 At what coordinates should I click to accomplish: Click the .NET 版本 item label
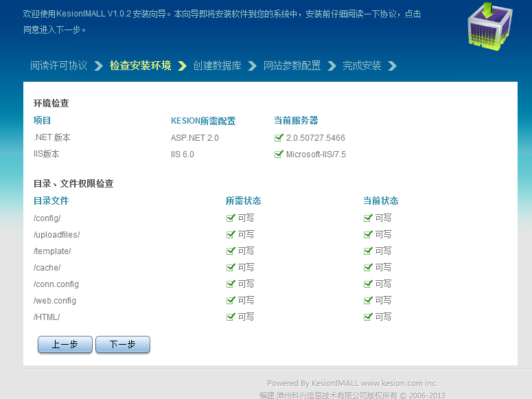pos(52,137)
